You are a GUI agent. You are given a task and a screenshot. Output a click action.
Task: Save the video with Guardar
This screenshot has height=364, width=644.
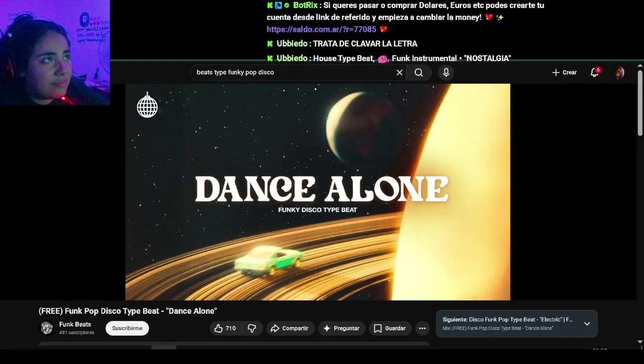389,328
